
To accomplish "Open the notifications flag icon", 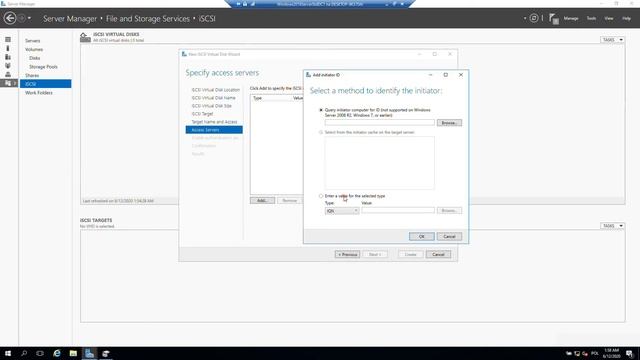I will (x=553, y=19).
